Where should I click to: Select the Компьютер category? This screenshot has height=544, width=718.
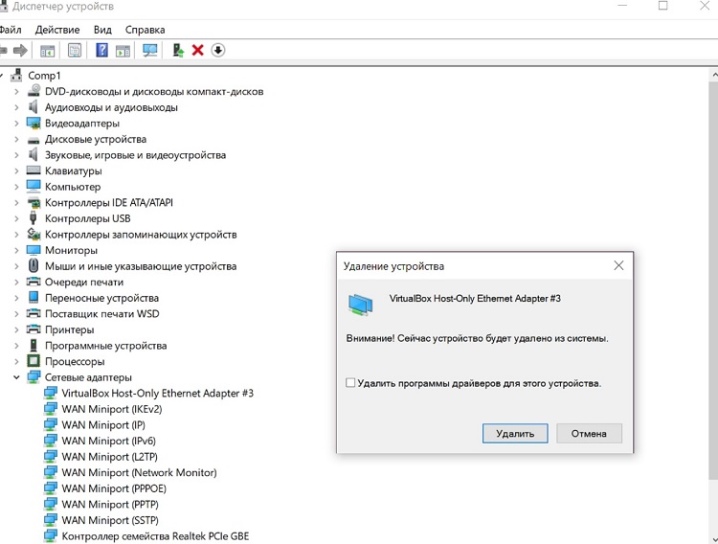pyautogui.click(x=72, y=187)
